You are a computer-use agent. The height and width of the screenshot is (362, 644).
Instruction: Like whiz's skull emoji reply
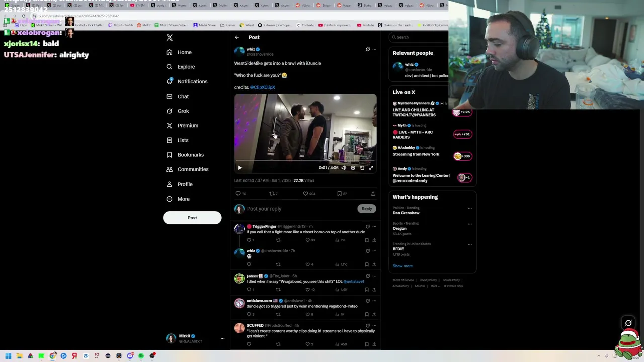pos(309,264)
